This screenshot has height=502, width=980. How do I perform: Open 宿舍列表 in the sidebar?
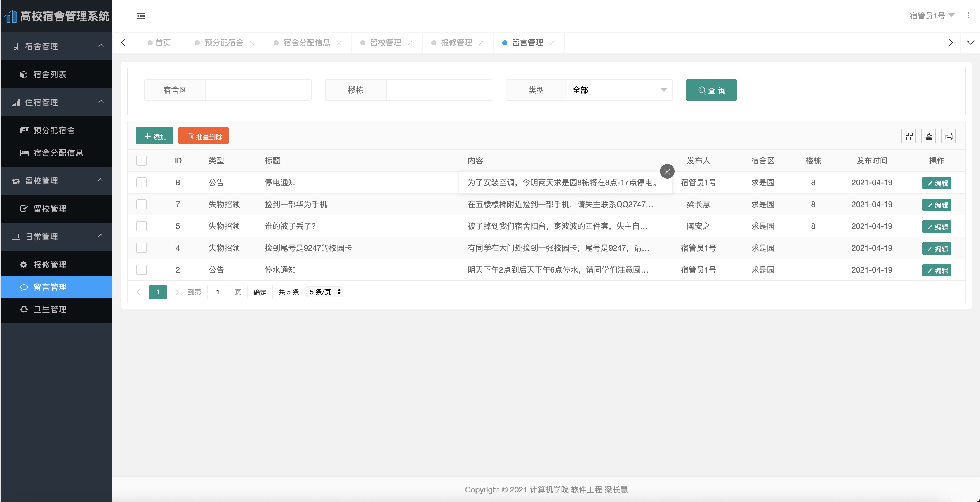click(x=56, y=75)
